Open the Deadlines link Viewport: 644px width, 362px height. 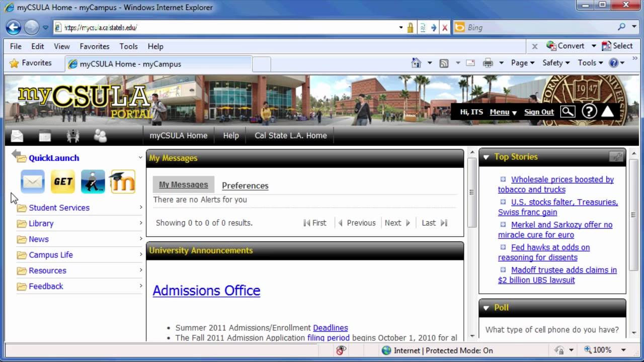(x=331, y=328)
